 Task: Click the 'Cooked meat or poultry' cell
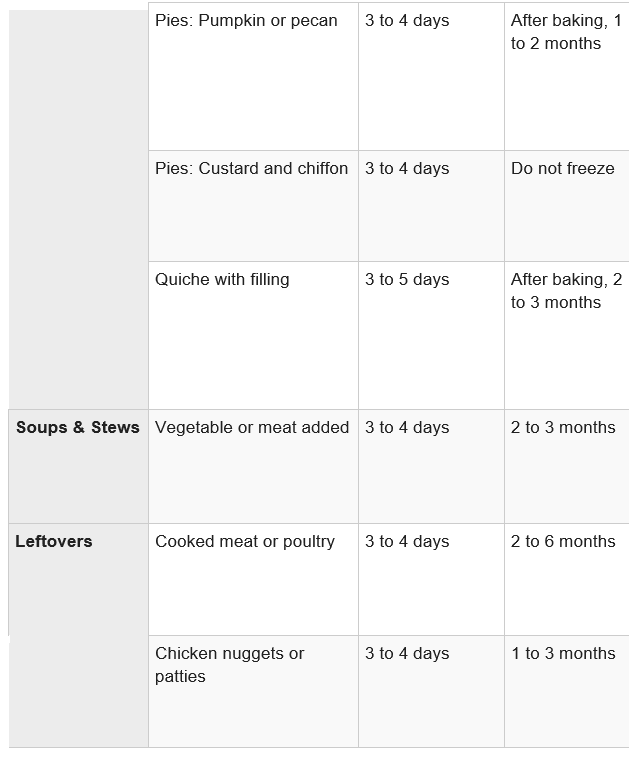pos(253,579)
